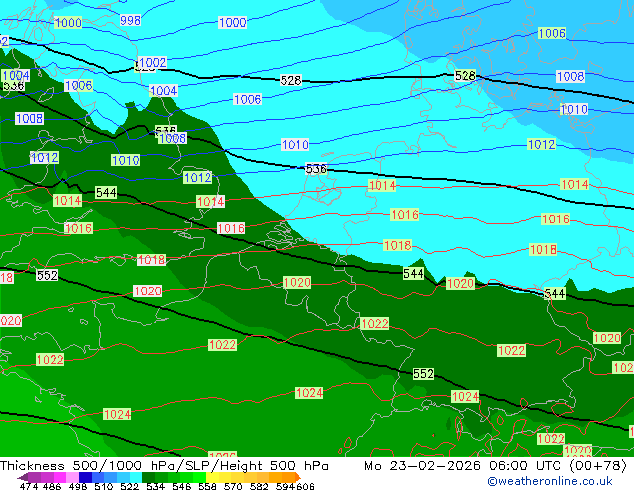Click the 1008 label overlapping a 536 label
634x490 pixels.
pos(172,138)
